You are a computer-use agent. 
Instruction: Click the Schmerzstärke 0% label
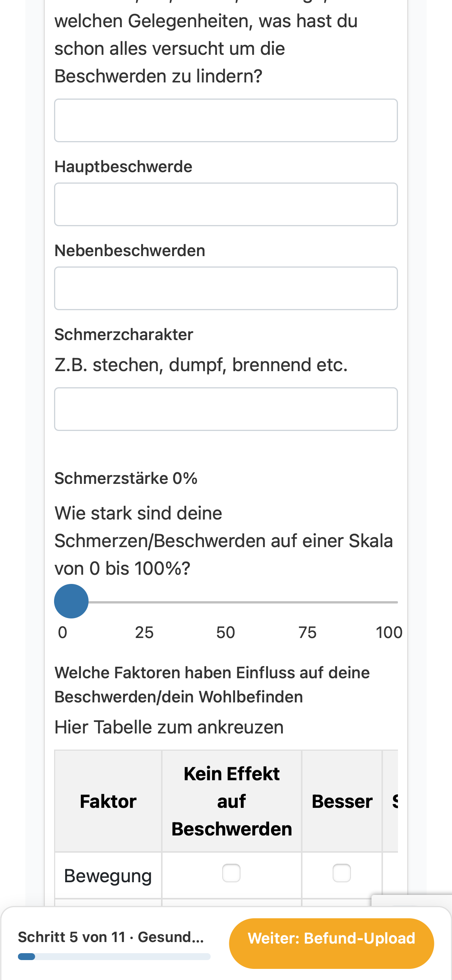click(x=126, y=478)
